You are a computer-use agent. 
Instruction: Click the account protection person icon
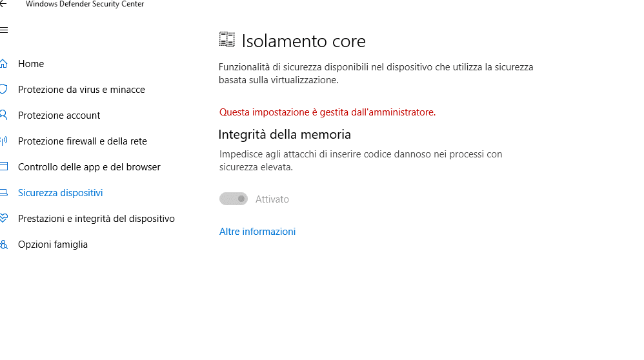[x=3, y=115]
